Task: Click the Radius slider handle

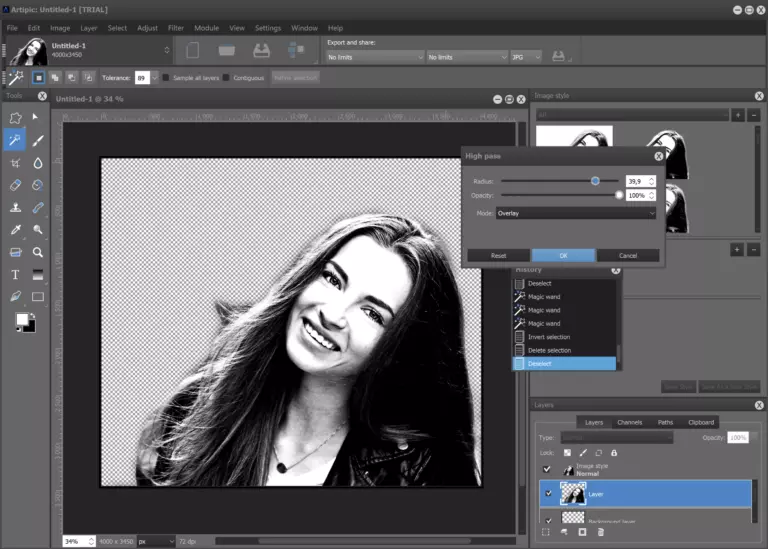Action: [595, 181]
